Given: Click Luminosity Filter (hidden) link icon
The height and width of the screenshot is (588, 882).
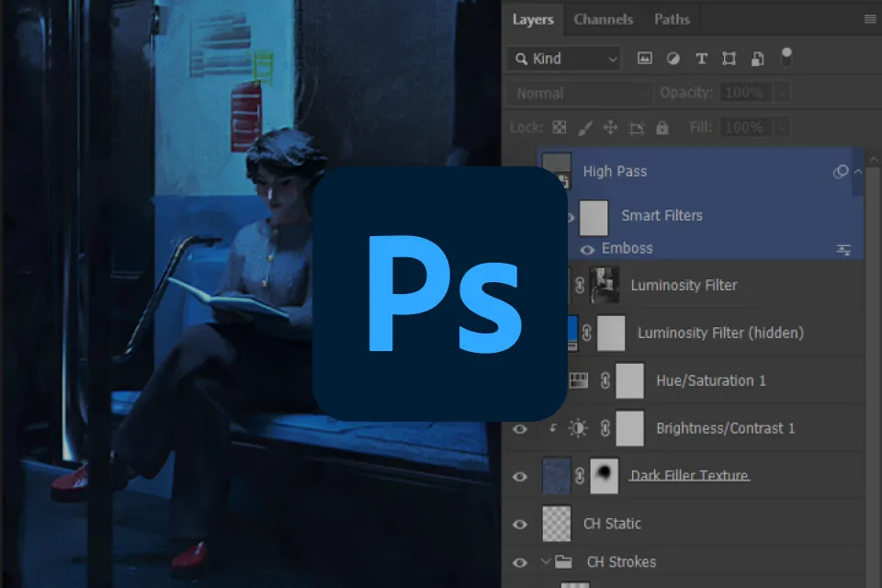Looking at the screenshot, I should (587, 334).
